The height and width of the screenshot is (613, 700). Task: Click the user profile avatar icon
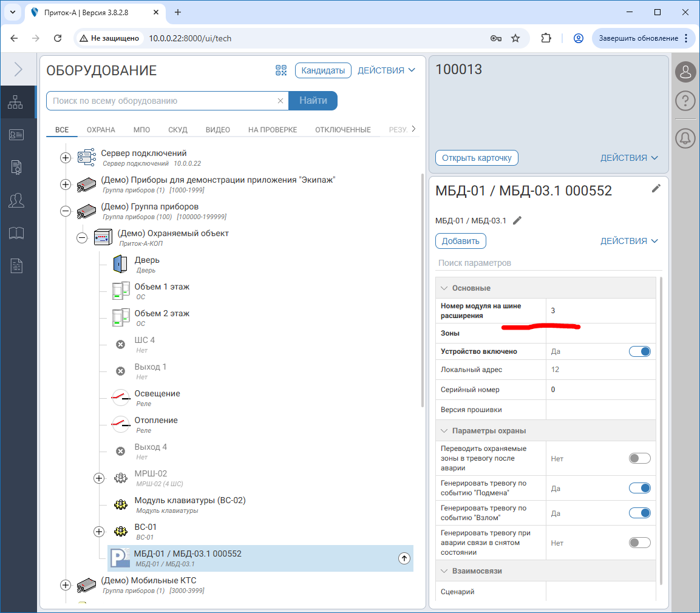685,72
